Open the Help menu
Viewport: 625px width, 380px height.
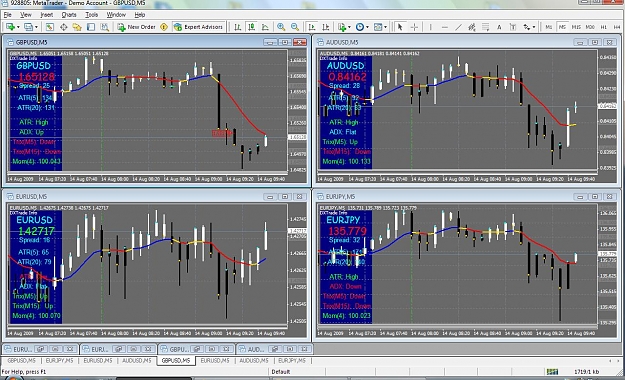coord(140,14)
